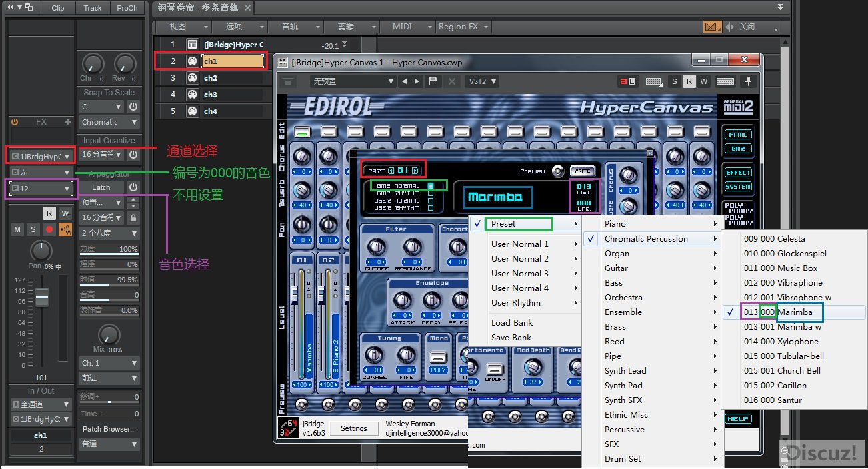Click the MIDI plug icon for track ch3
868x469 pixels.
192,95
